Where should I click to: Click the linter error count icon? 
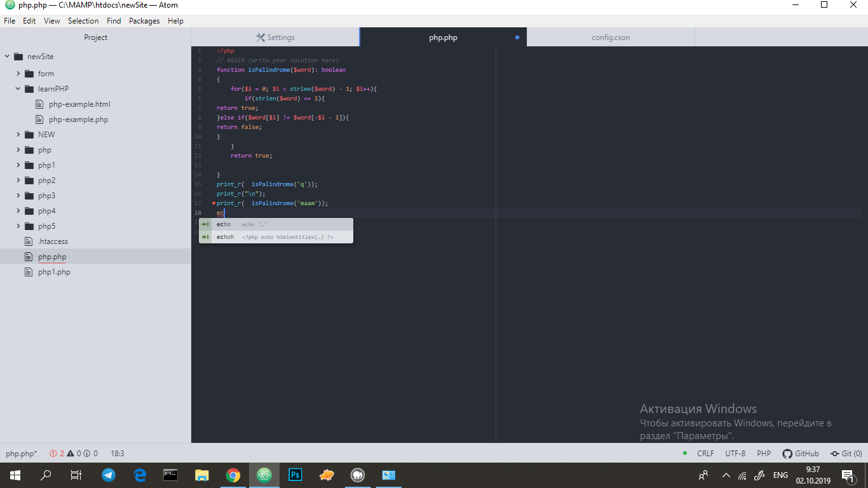coord(53,454)
